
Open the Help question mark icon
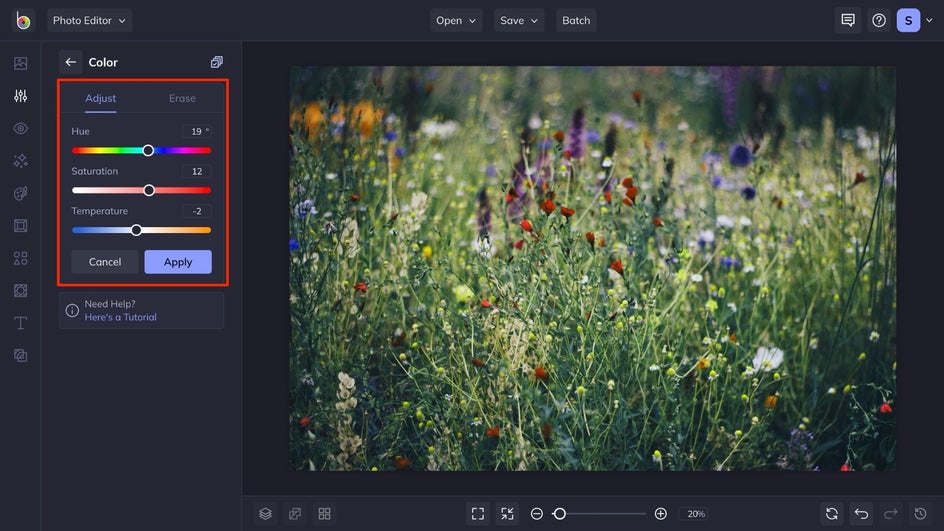(879, 20)
